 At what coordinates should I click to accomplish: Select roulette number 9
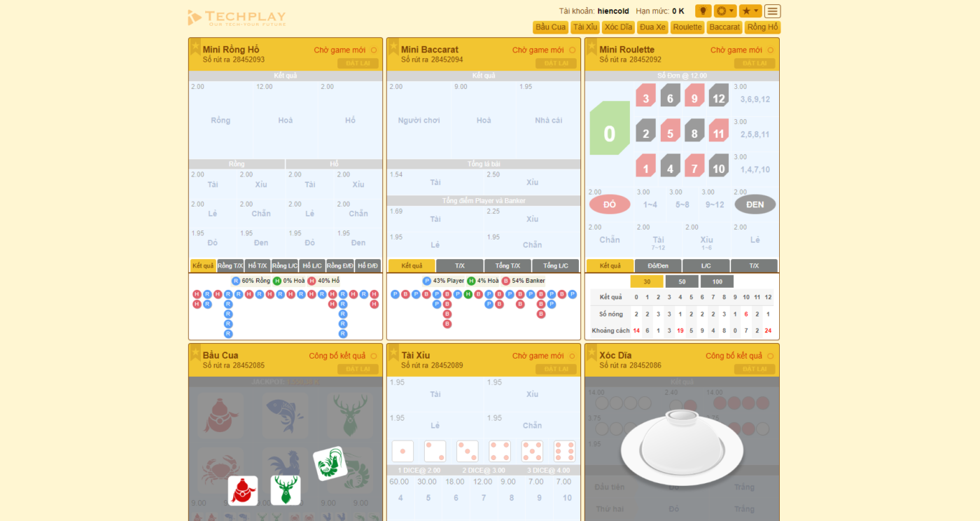point(694,95)
